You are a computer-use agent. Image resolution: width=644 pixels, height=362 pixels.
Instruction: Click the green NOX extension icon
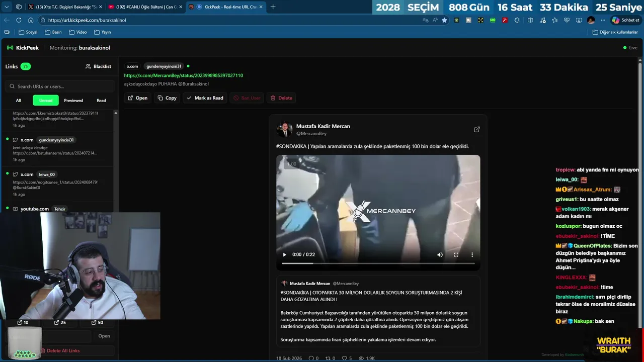click(x=493, y=20)
